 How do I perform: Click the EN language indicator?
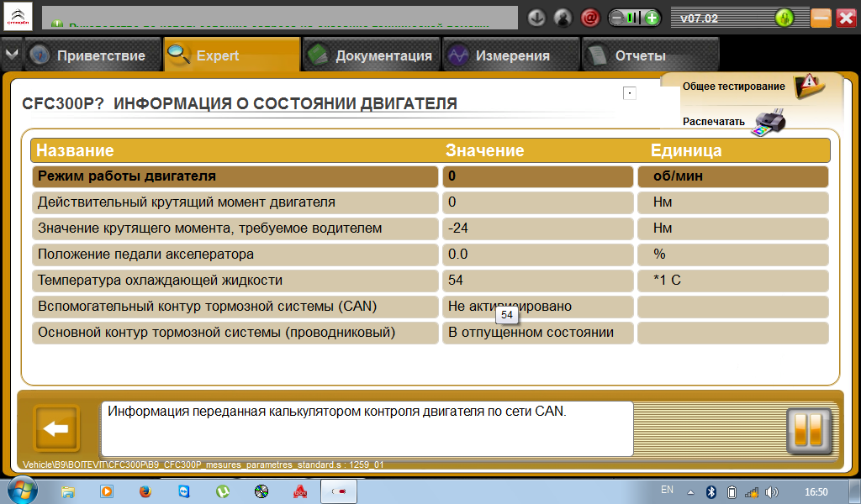(667, 490)
